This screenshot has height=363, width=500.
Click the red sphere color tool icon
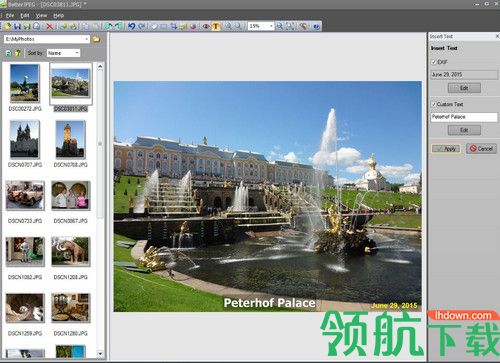pos(193,26)
